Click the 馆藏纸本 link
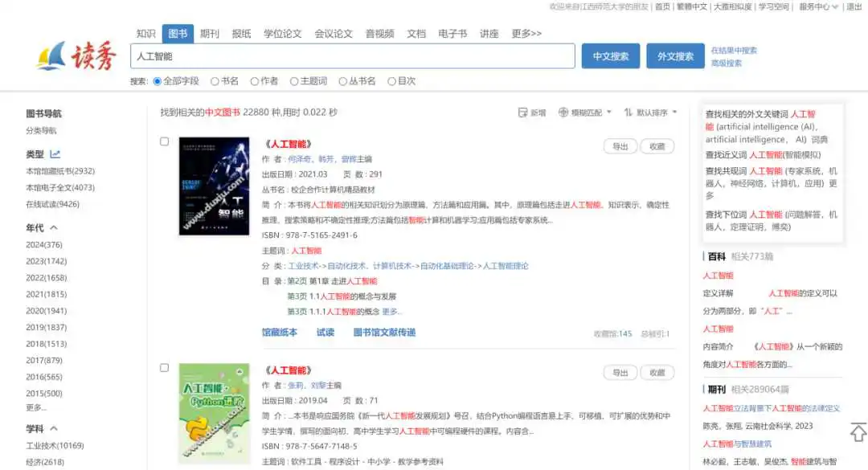This screenshot has height=470, width=868. tap(280, 332)
